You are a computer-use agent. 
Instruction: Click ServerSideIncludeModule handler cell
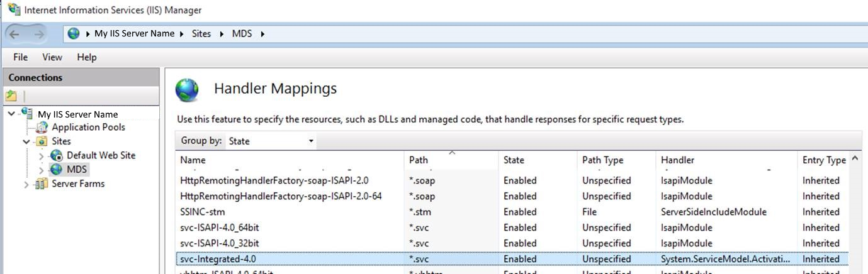click(714, 212)
